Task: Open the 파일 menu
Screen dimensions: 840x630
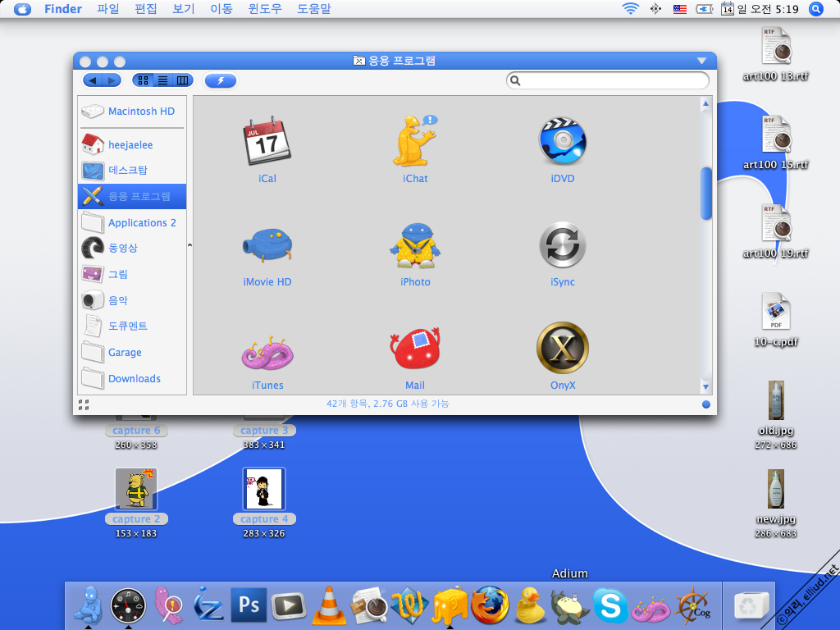Action: point(107,9)
